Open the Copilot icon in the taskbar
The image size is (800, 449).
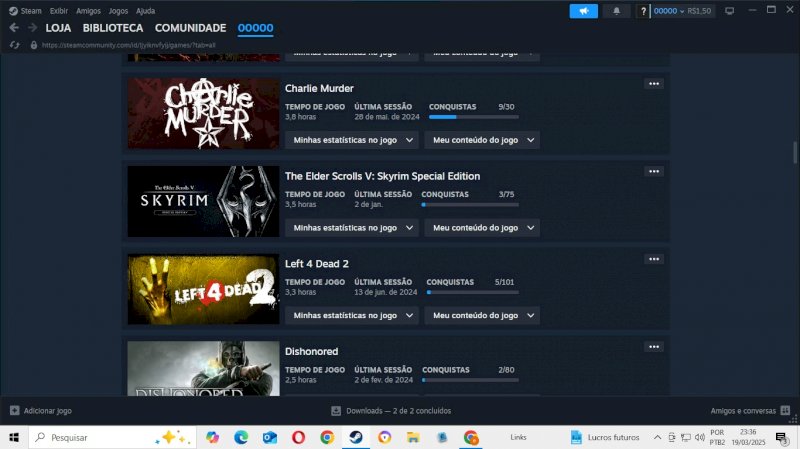212,437
